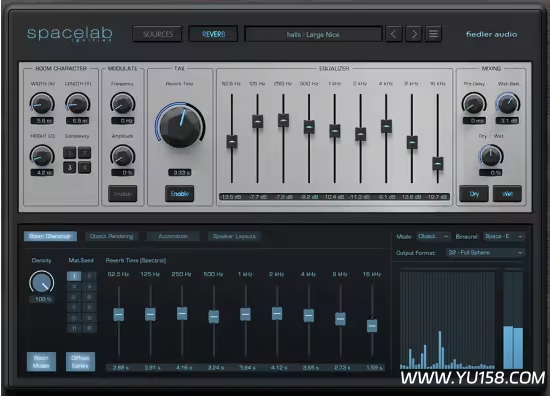Open the hamburger preset menu

click(x=434, y=34)
